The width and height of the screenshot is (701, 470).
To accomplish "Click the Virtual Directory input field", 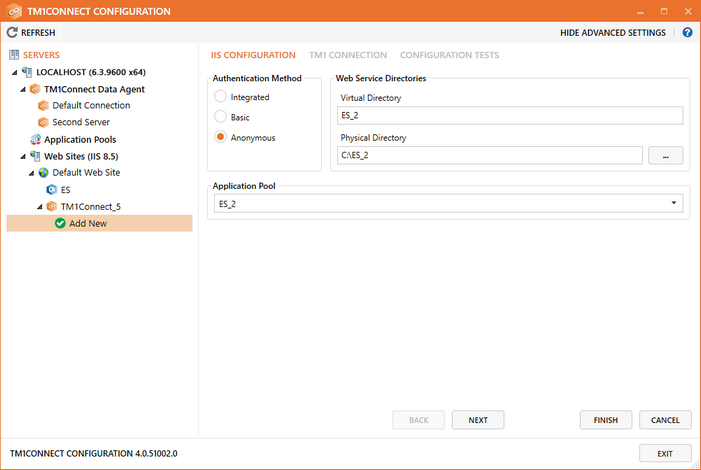I will coord(510,115).
